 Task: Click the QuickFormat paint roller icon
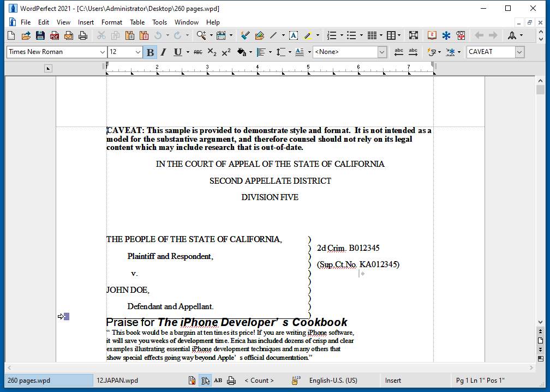tap(245, 35)
